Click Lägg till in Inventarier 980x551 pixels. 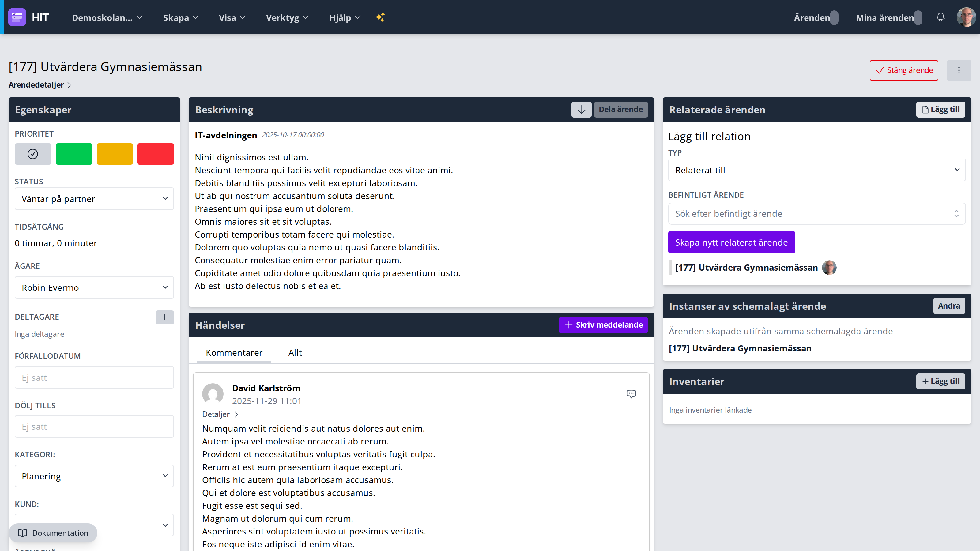point(940,381)
